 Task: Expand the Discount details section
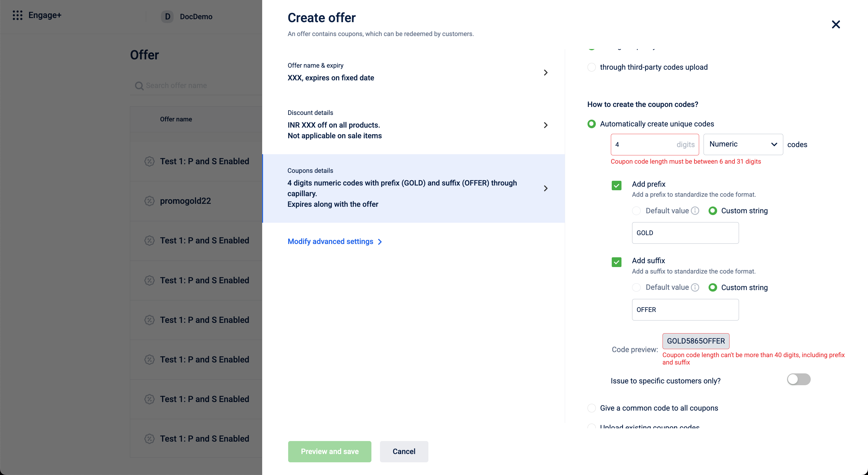(546, 125)
